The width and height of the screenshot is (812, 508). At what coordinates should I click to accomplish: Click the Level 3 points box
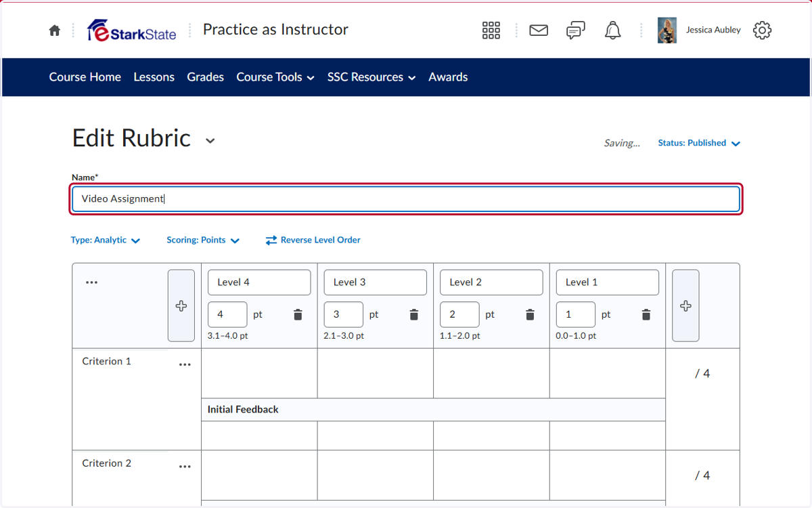coord(344,315)
